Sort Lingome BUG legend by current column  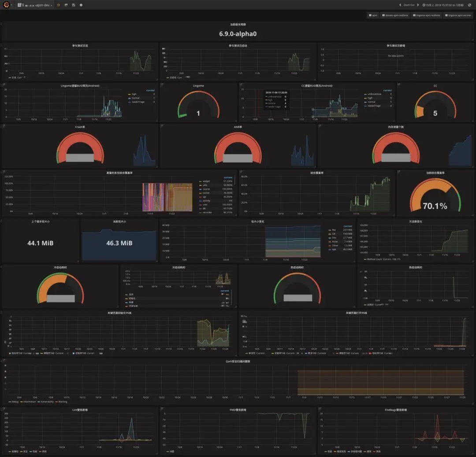pyautogui.click(x=150, y=90)
